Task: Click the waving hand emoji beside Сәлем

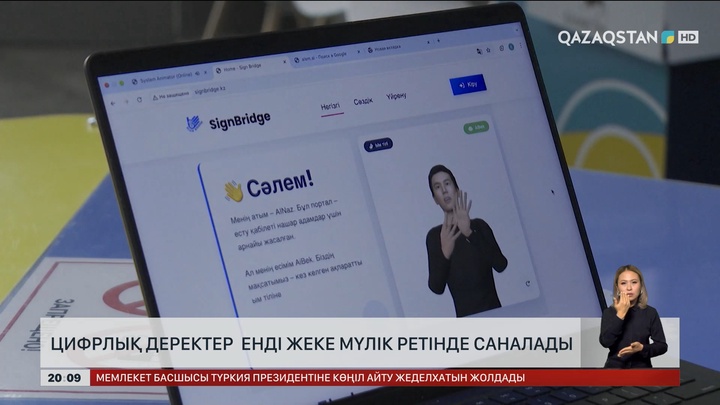Action: [x=234, y=191]
